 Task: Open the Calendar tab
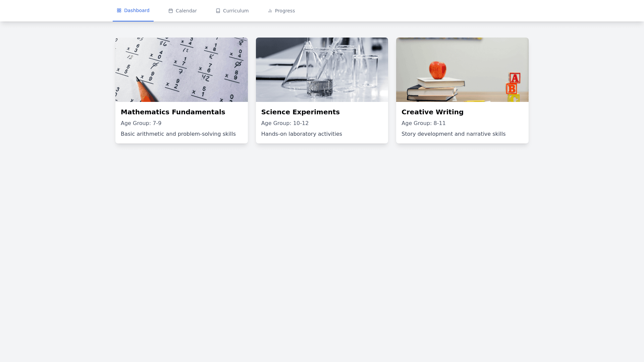pos(186,11)
